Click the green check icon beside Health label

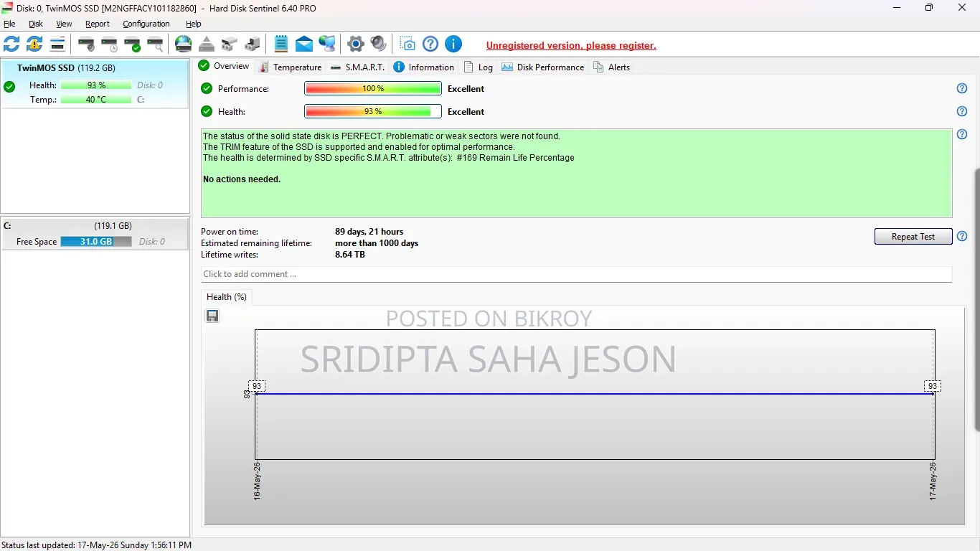[x=207, y=111]
